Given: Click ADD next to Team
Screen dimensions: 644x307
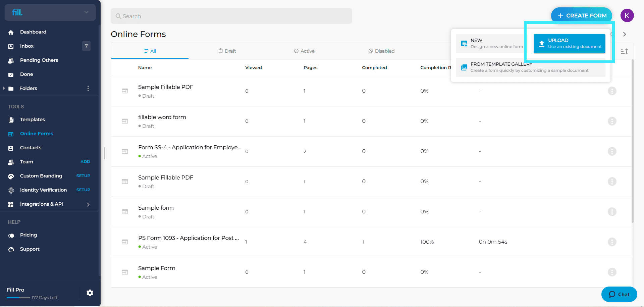Looking at the screenshot, I should pyautogui.click(x=85, y=162).
